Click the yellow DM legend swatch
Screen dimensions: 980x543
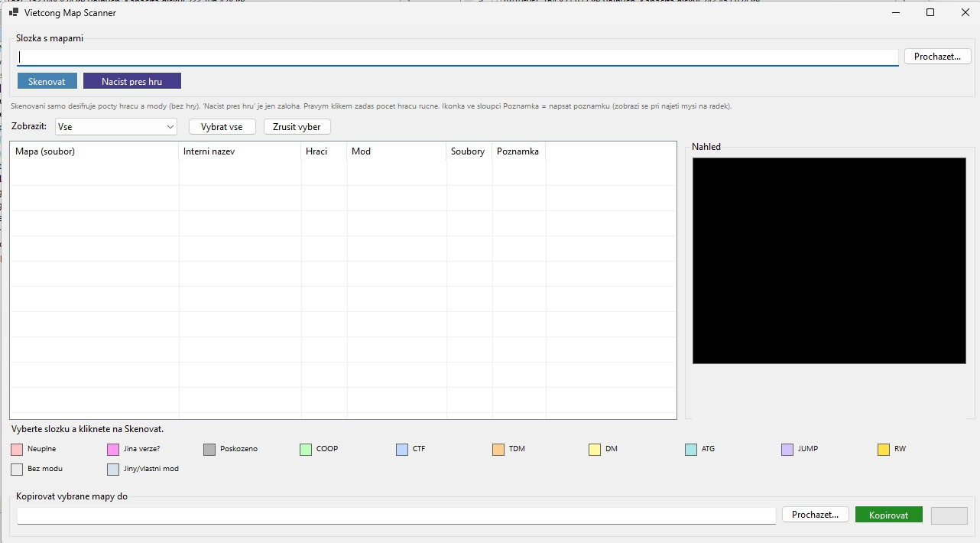click(x=595, y=450)
